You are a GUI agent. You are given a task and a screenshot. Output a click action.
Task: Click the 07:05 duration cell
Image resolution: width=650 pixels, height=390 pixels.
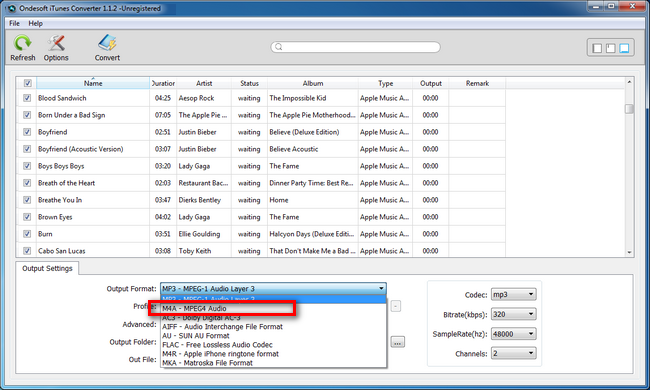tap(162, 115)
